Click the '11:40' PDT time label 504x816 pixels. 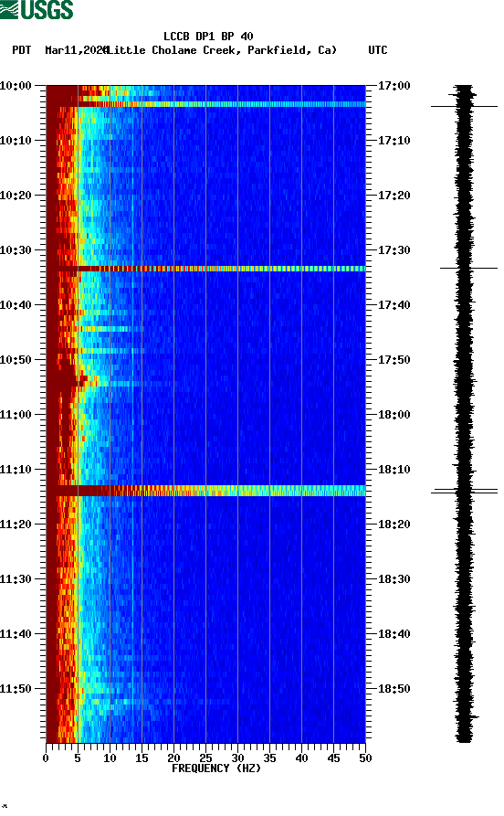16,634
